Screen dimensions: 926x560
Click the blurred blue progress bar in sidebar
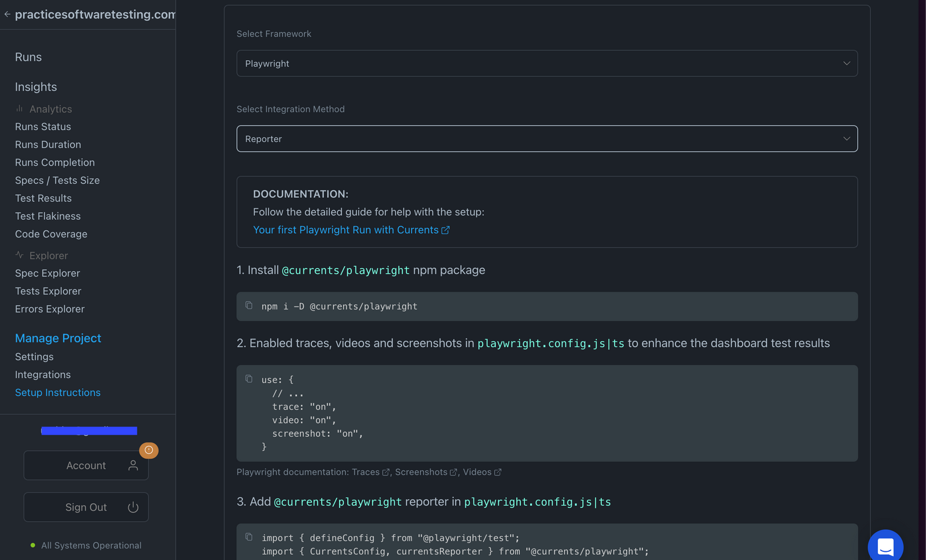coord(88,430)
